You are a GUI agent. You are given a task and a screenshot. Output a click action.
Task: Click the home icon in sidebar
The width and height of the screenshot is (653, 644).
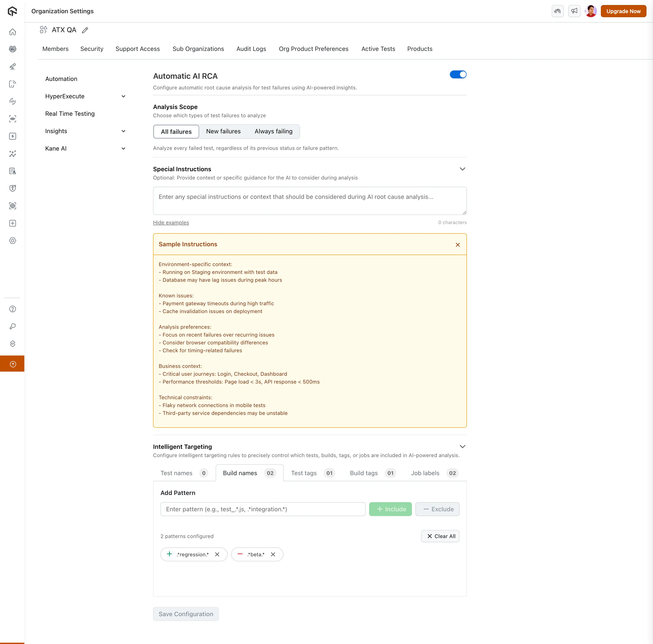(13, 32)
